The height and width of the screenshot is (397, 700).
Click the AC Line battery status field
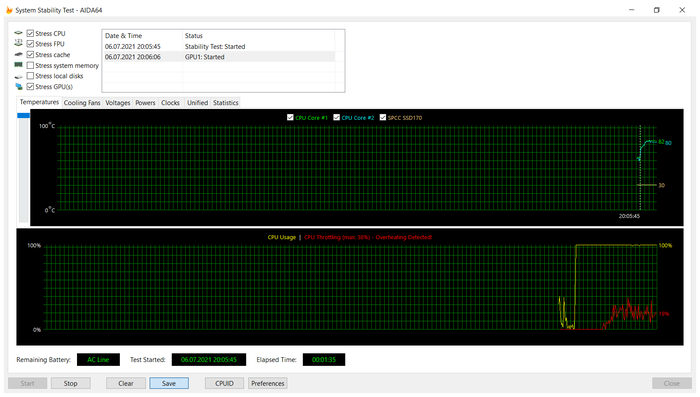pos(98,359)
